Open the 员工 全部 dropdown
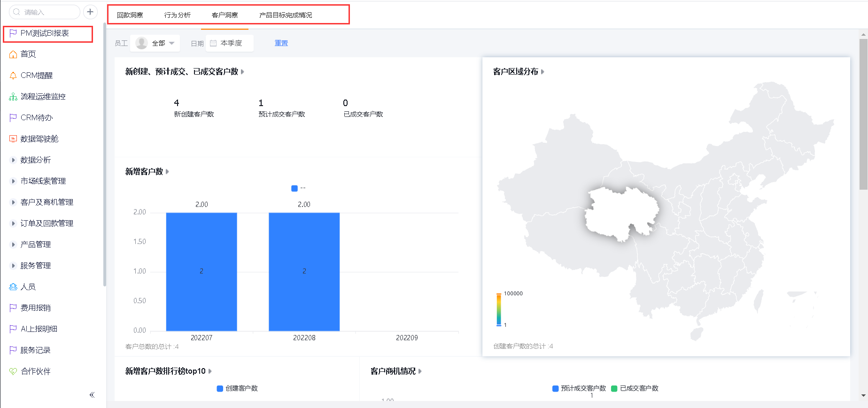 click(x=155, y=43)
